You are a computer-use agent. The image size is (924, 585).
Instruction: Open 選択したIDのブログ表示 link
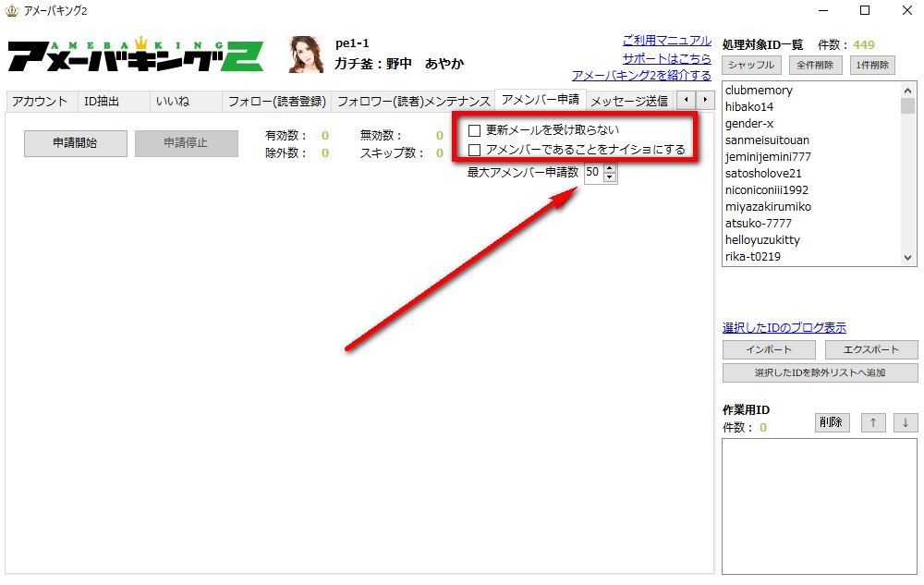point(784,328)
